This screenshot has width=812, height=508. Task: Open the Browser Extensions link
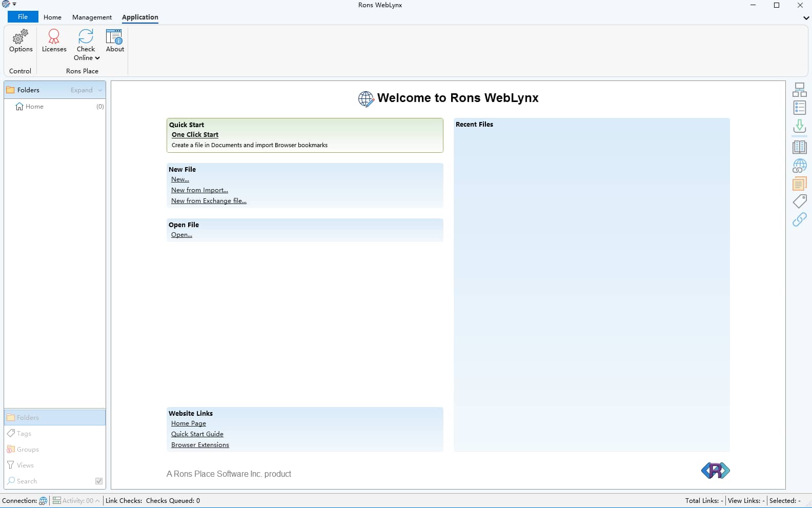pyautogui.click(x=200, y=445)
